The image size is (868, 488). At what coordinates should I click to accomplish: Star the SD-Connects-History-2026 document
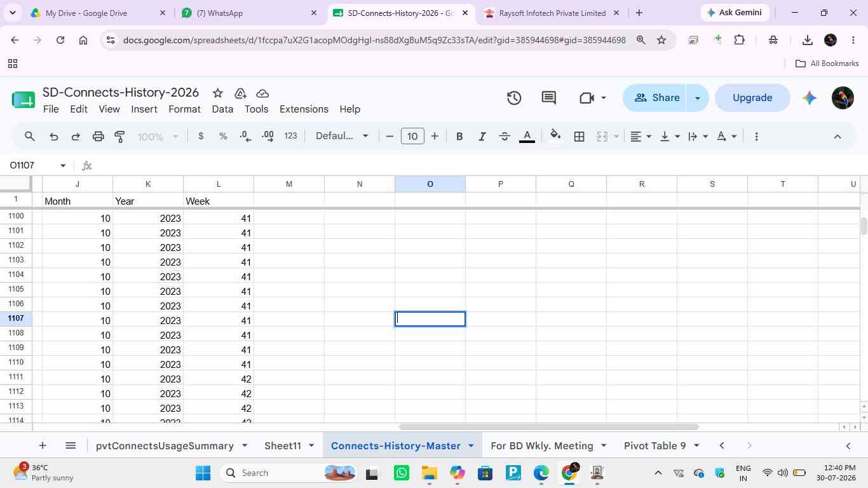[217, 93]
